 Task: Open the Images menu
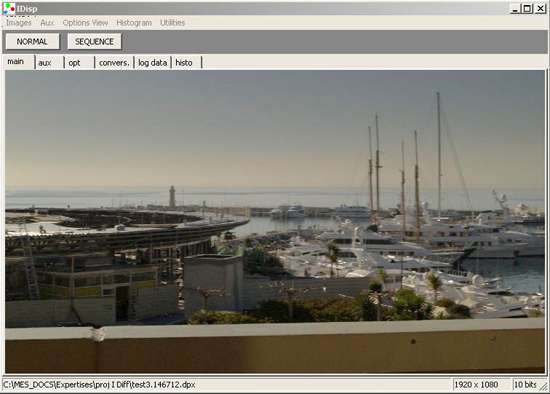click(19, 23)
